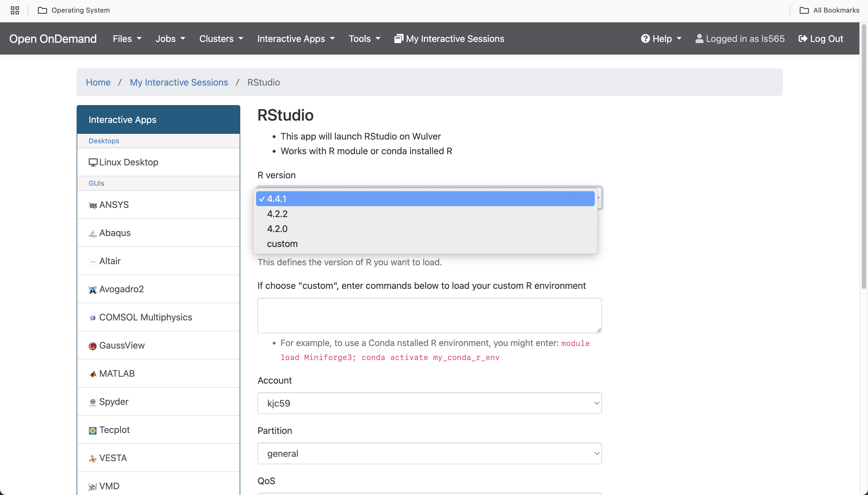
Task: Expand the Tools menu
Action: tap(365, 38)
